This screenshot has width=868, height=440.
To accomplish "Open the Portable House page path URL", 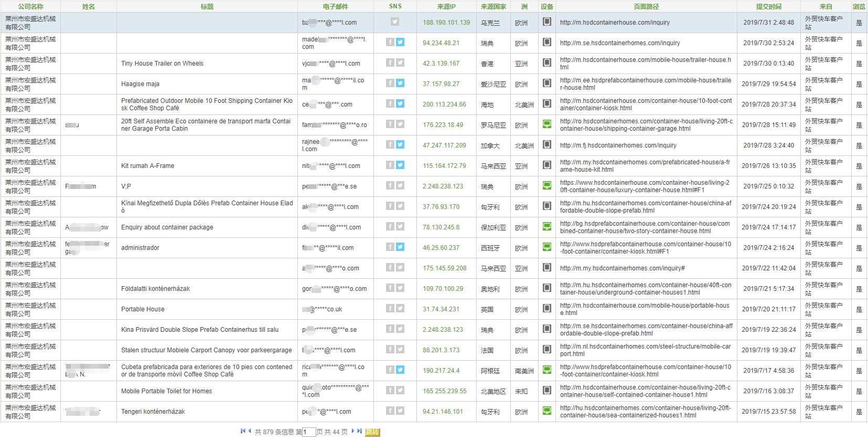I will pyautogui.click(x=645, y=309).
